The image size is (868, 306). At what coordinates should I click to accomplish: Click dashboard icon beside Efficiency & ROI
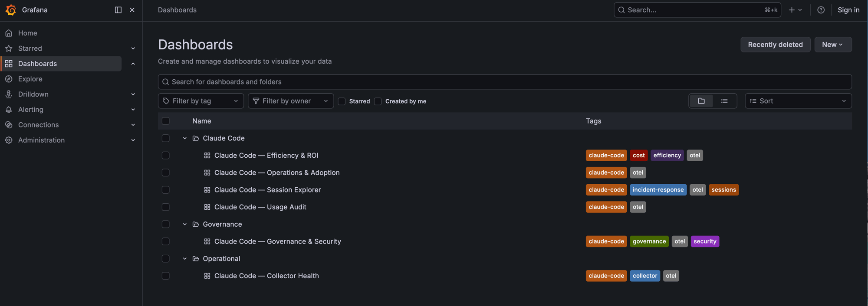(207, 156)
